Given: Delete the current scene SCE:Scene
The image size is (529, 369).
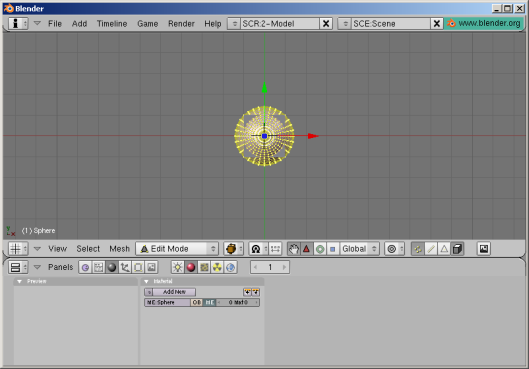Looking at the screenshot, I should [x=437, y=23].
